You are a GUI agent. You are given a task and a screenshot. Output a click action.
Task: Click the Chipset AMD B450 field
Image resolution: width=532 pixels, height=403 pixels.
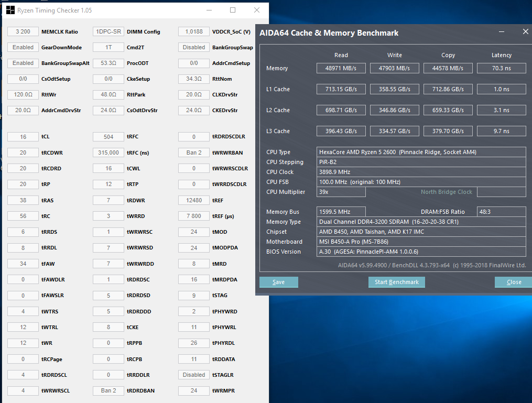pyautogui.click(x=421, y=232)
